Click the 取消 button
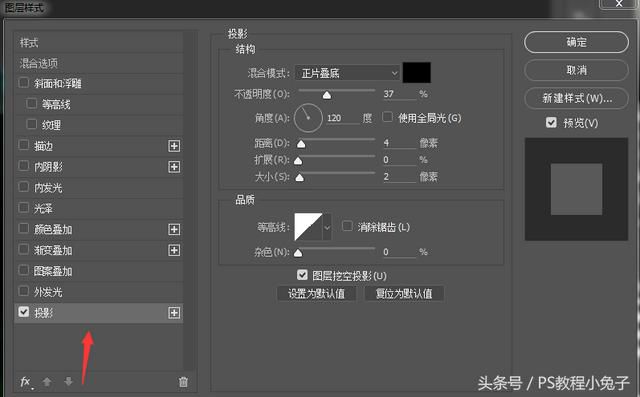Viewport: 640px width, 397px height. coord(576,70)
